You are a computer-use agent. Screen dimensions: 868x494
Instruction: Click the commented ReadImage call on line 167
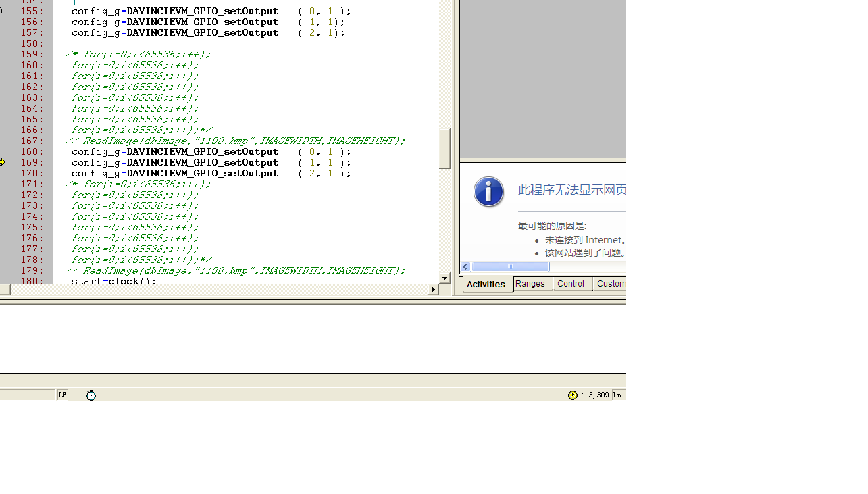point(235,141)
